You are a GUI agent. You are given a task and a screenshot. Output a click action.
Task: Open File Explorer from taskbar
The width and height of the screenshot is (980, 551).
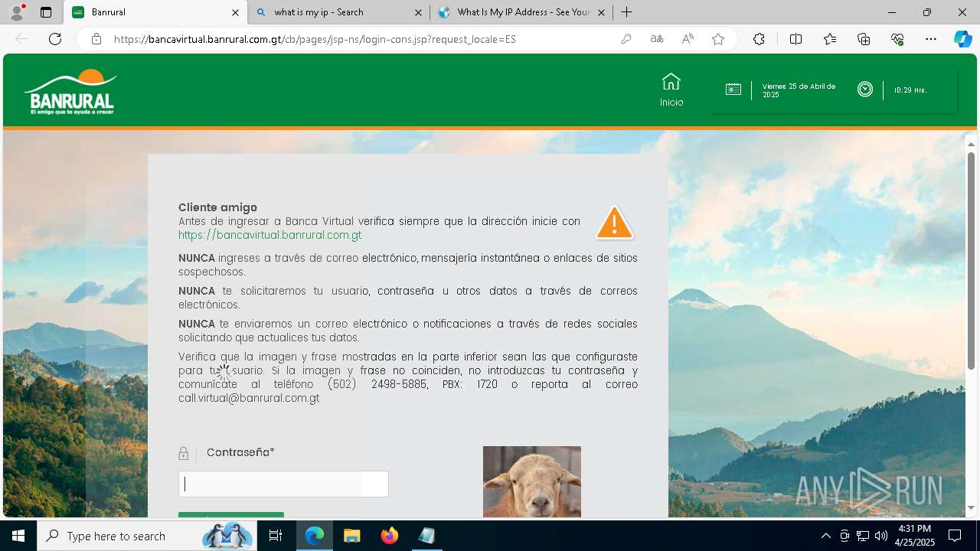click(352, 536)
